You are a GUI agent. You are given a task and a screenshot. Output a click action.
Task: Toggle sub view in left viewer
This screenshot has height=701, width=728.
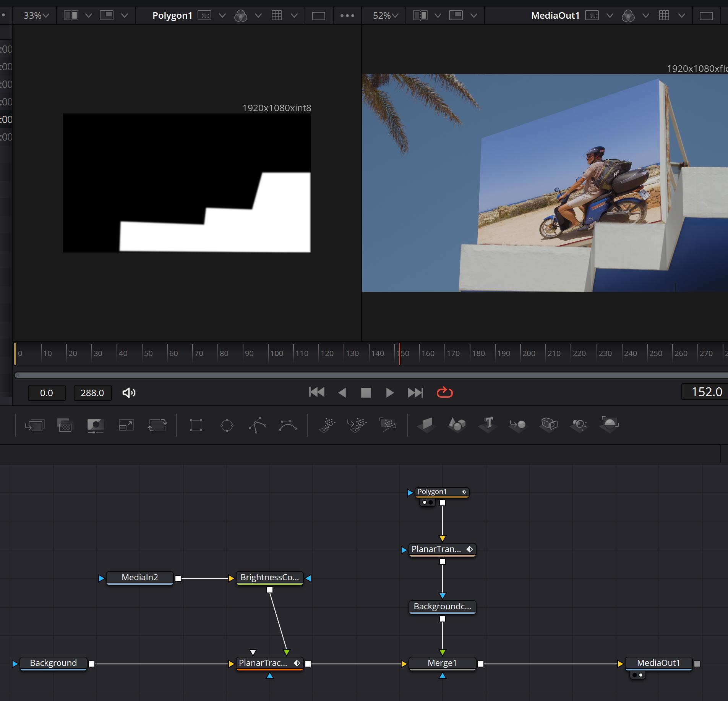pyautogui.click(x=107, y=15)
